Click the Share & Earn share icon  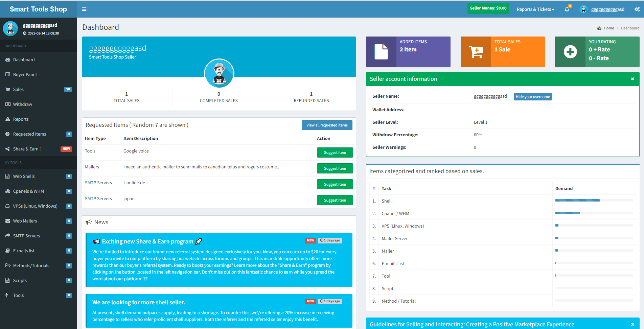(8, 149)
